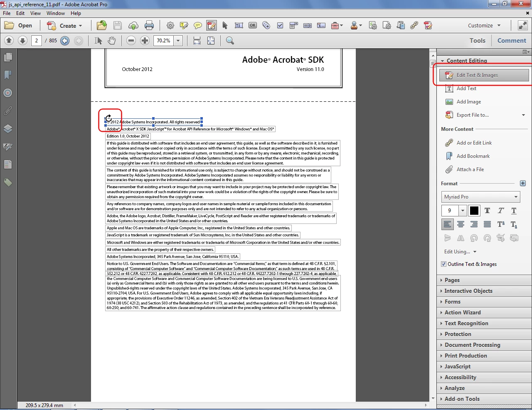Screen dimensions: 532x410
Task: Go to next page arrow
Action: tap(23, 41)
